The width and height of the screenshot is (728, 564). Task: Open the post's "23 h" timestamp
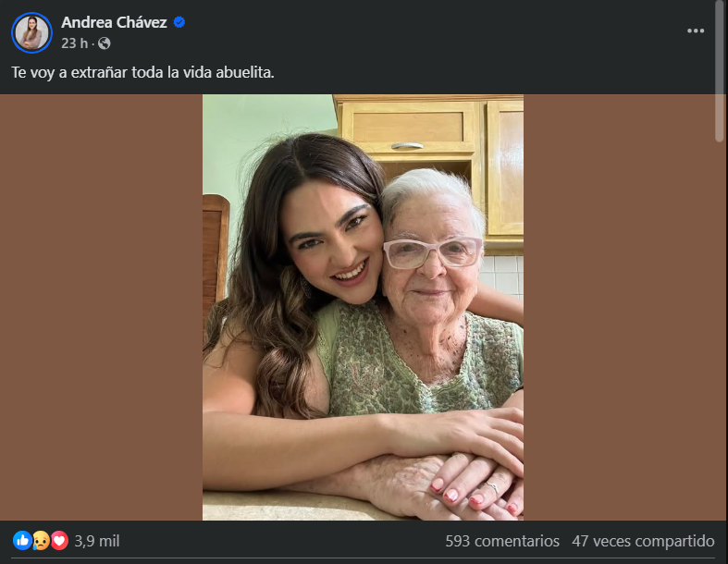click(x=74, y=43)
